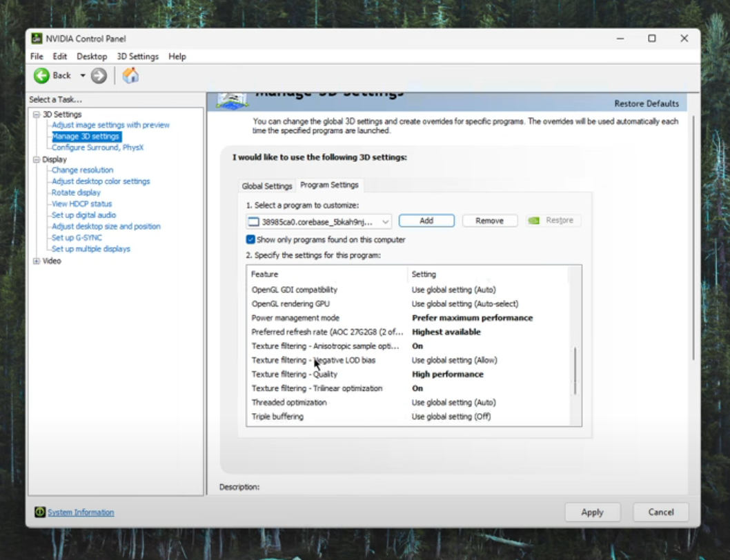Image resolution: width=730 pixels, height=560 pixels.
Task: Open Set up digital audio task
Action: (83, 214)
